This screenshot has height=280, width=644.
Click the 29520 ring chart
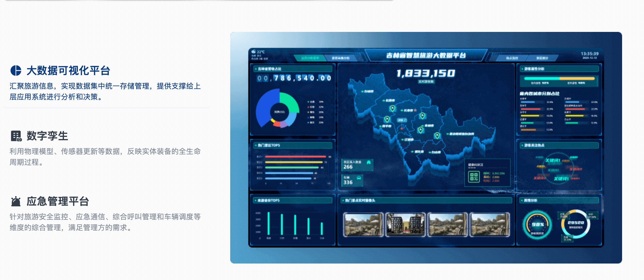tap(576, 224)
